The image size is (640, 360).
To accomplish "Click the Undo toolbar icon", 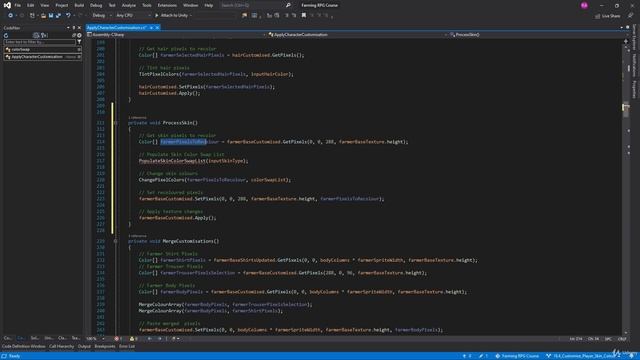I will [x=68, y=16].
